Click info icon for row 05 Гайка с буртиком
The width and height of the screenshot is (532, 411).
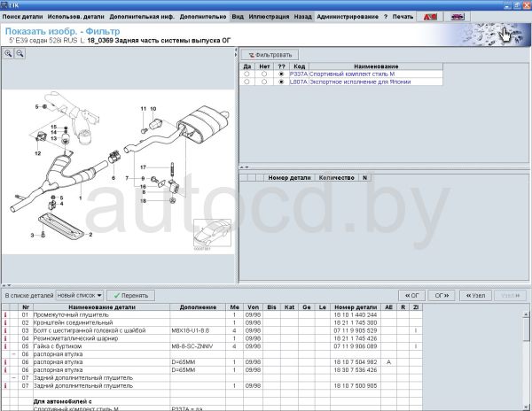click(5, 346)
